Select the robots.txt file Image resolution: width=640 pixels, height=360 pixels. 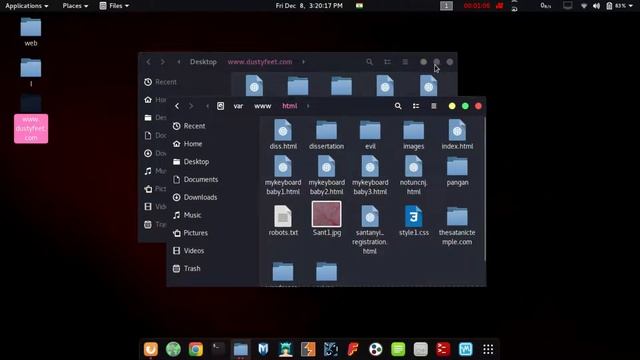coord(283,220)
